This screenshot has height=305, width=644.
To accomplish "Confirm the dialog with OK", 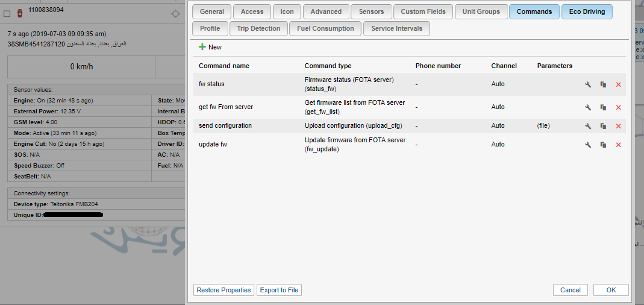I will (611, 290).
